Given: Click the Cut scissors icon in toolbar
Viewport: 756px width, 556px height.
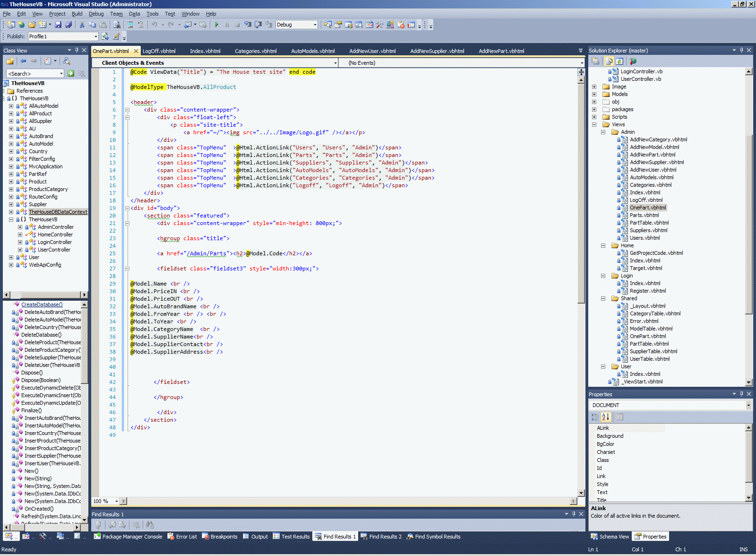Looking at the screenshot, I should pos(82,25).
